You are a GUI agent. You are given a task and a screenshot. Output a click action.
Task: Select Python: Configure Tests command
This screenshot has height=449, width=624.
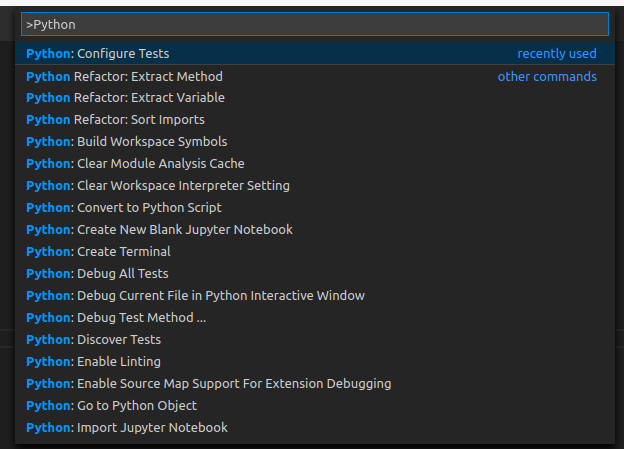pos(315,54)
